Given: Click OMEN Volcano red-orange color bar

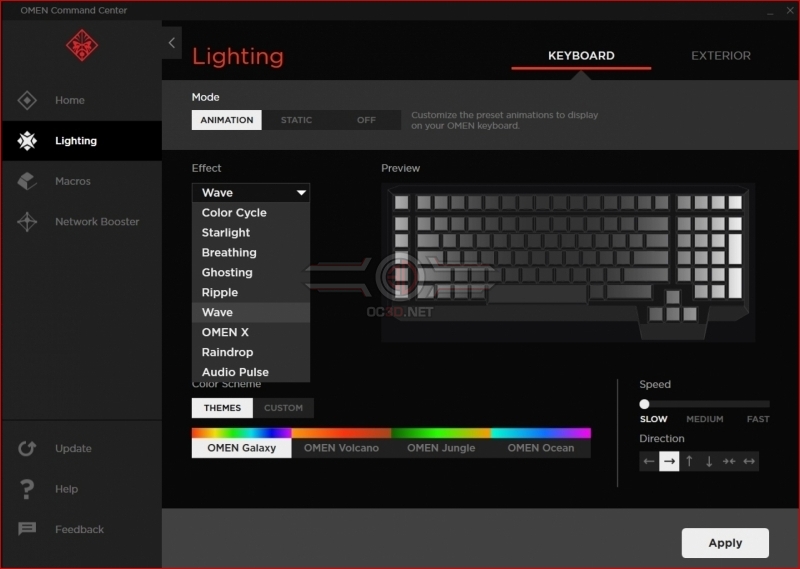Looking at the screenshot, I should [x=341, y=433].
